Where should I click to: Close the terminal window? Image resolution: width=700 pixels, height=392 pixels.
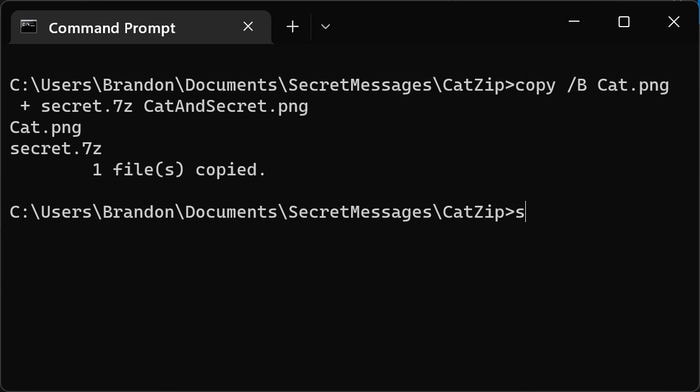[674, 21]
